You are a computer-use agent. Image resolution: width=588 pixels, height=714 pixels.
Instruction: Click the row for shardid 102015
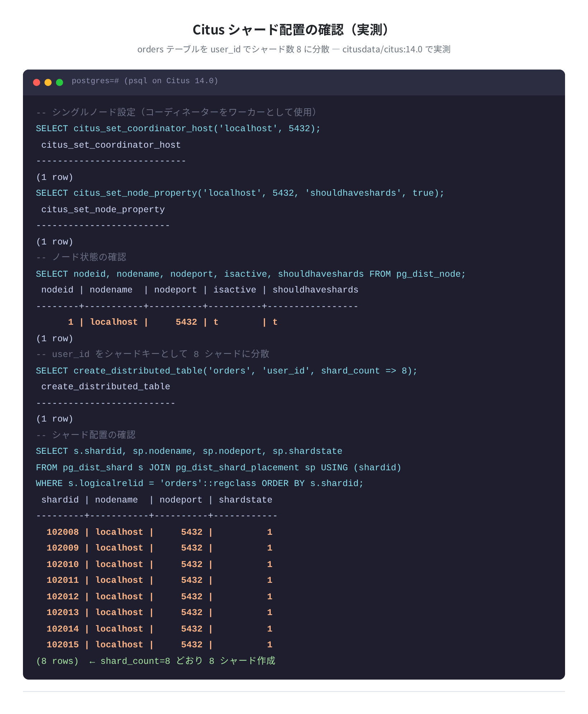point(160,645)
